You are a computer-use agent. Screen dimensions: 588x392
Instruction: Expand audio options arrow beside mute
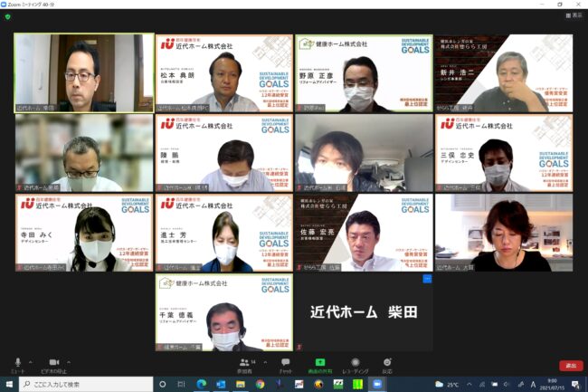click(31, 362)
